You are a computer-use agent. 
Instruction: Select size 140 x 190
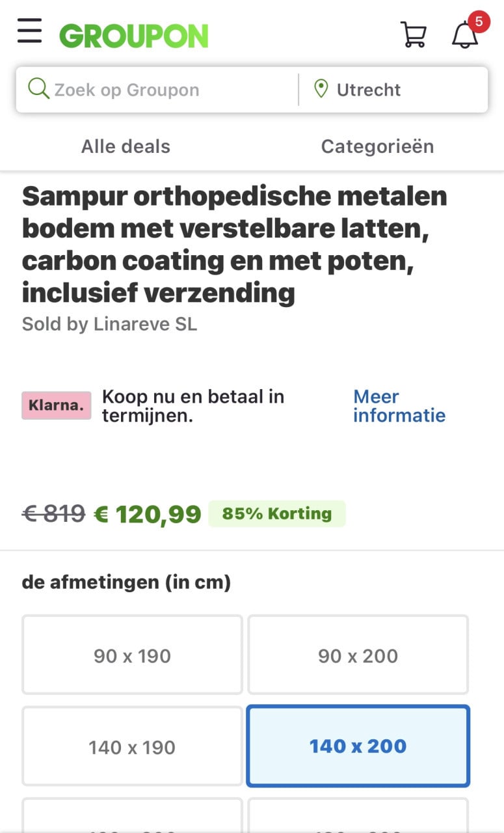(132, 746)
